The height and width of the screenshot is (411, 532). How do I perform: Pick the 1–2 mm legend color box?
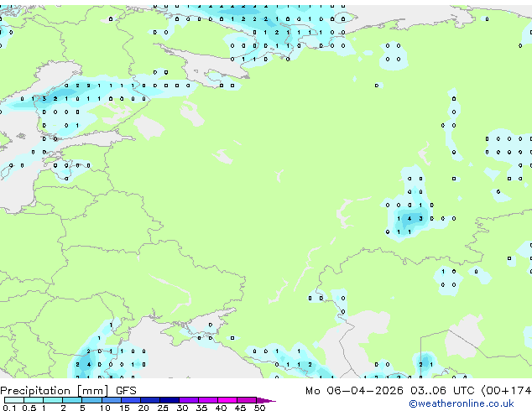point(53,400)
